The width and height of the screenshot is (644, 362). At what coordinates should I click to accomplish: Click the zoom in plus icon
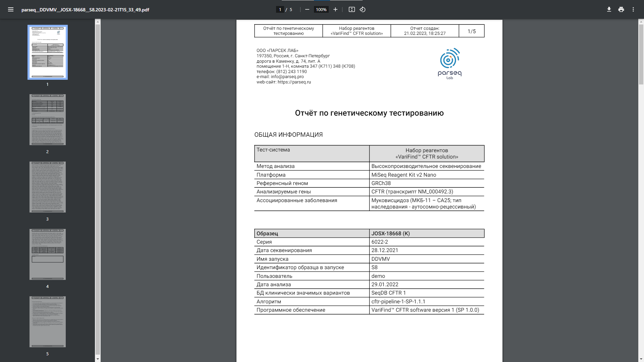tap(335, 10)
